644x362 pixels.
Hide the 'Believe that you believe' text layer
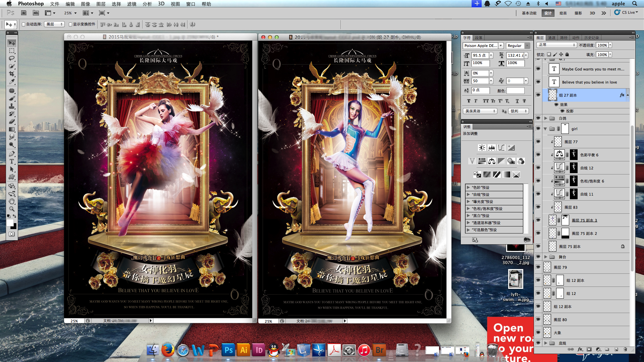pos(538,82)
